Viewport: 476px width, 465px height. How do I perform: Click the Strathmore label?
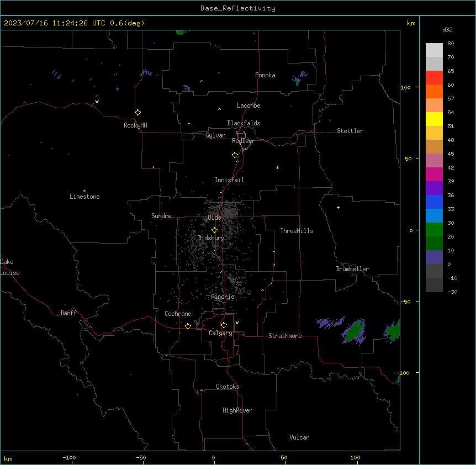[285, 336]
